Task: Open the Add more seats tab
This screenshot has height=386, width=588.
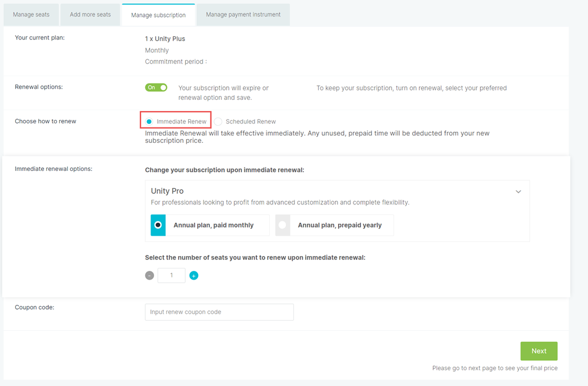Action: [90, 15]
